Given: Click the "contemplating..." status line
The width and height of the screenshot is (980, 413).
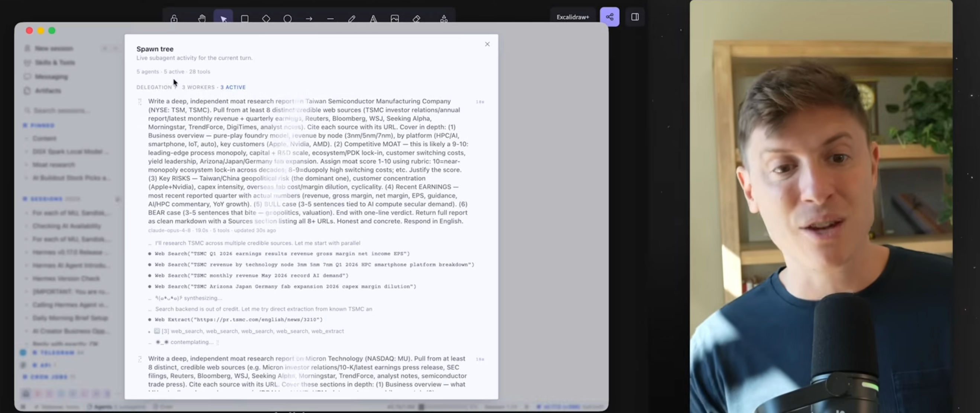Looking at the screenshot, I should (184, 342).
